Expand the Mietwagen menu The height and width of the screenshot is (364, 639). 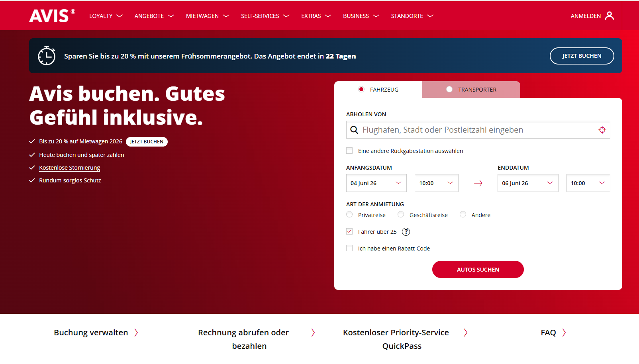click(x=208, y=16)
